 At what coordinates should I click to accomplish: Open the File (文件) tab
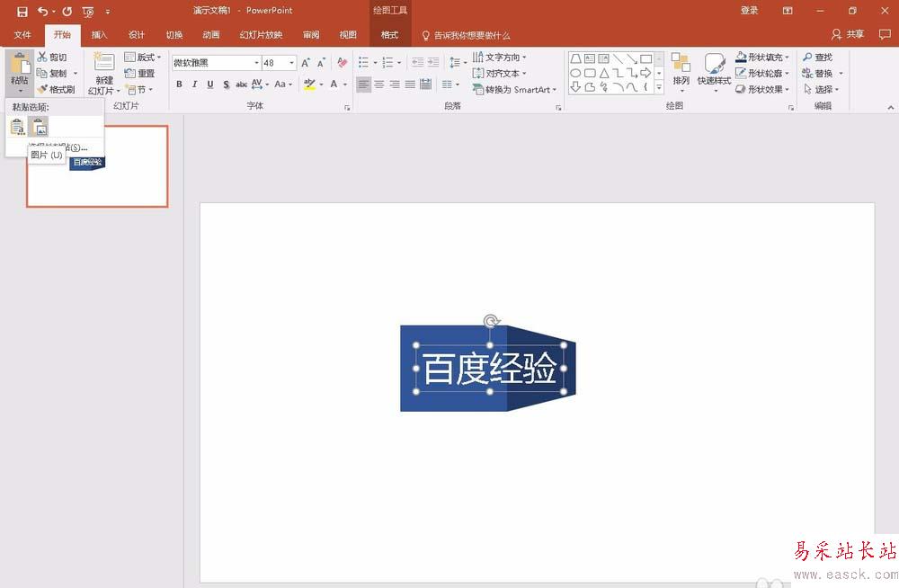tap(22, 35)
